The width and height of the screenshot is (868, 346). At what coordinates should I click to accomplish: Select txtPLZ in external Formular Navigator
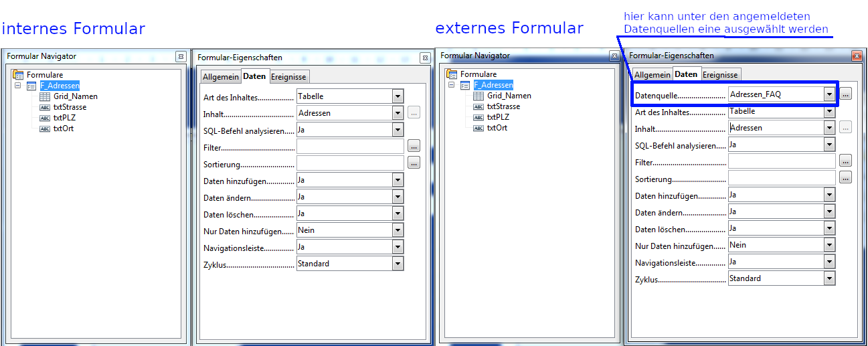[498, 117]
